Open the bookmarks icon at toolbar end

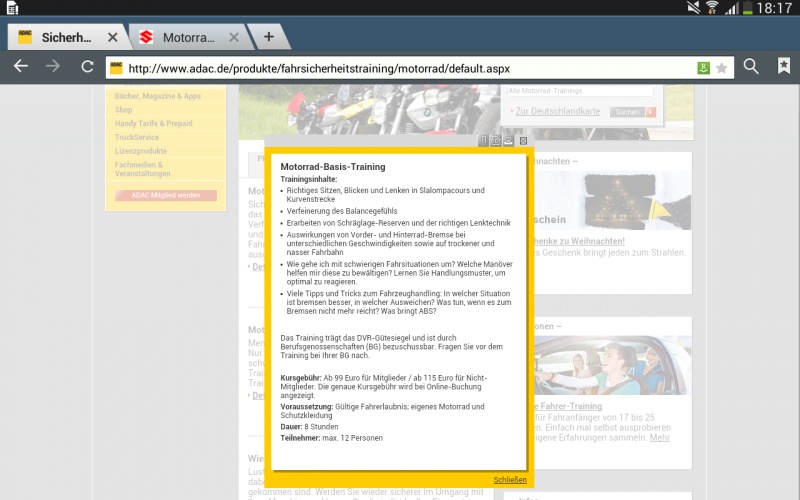pyautogui.click(x=784, y=66)
